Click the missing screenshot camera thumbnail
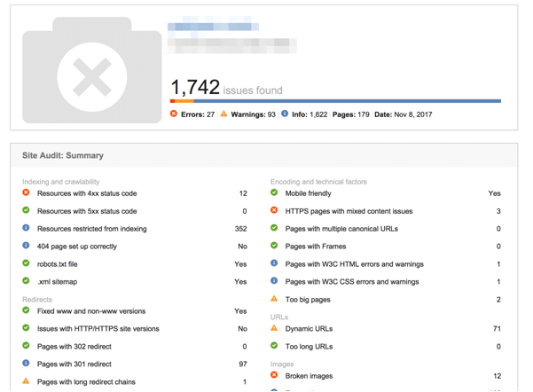The image size is (533, 392). [91, 70]
